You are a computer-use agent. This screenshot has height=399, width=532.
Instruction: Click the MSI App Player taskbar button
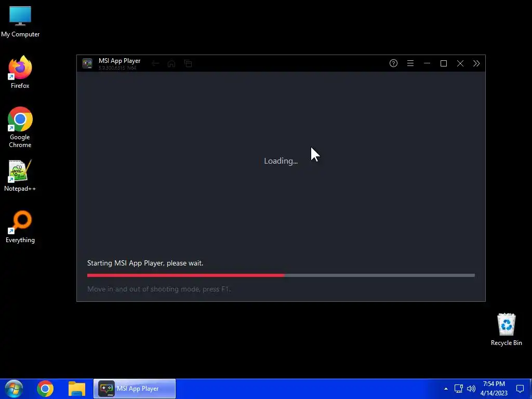(135, 389)
